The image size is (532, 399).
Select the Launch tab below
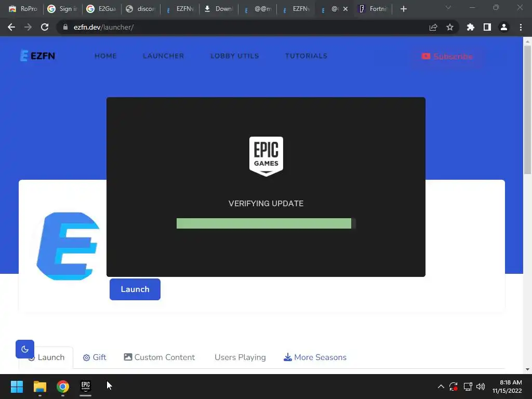pyautogui.click(x=51, y=357)
